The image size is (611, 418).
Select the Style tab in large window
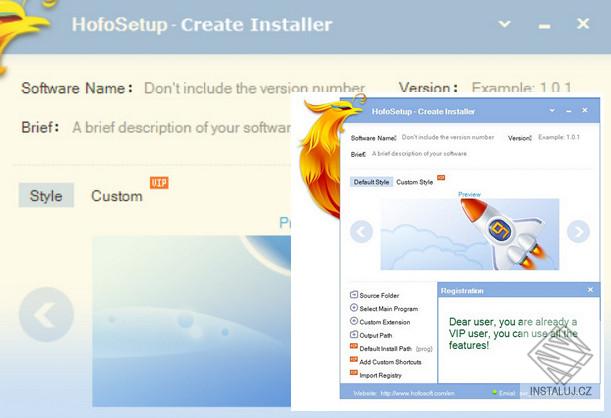coord(46,195)
